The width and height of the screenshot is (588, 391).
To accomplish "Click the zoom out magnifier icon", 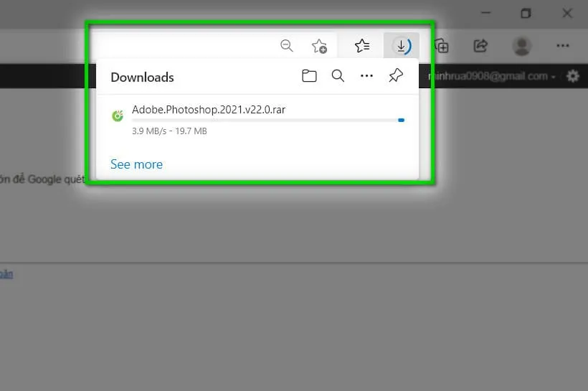I will (x=287, y=46).
